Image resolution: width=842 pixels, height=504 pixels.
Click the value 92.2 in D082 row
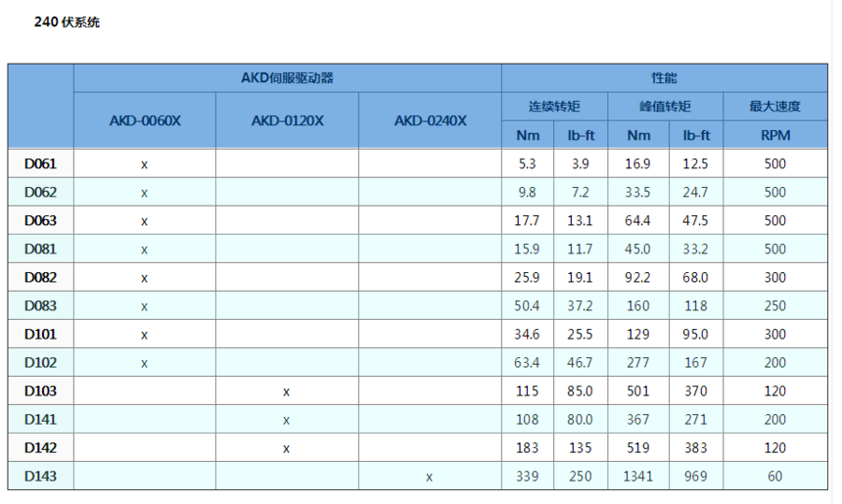point(637,278)
